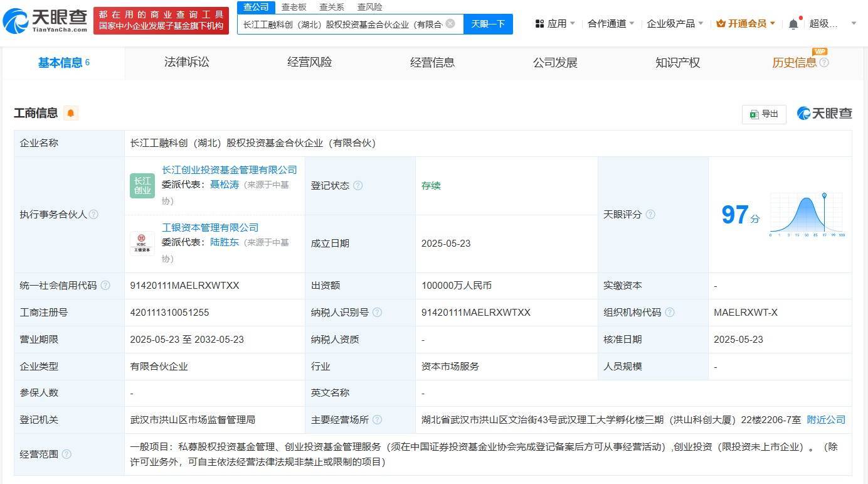Click the 100000万人民币 capital amount
This screenshot has width=868, height=484.
(x=457, y=286)
